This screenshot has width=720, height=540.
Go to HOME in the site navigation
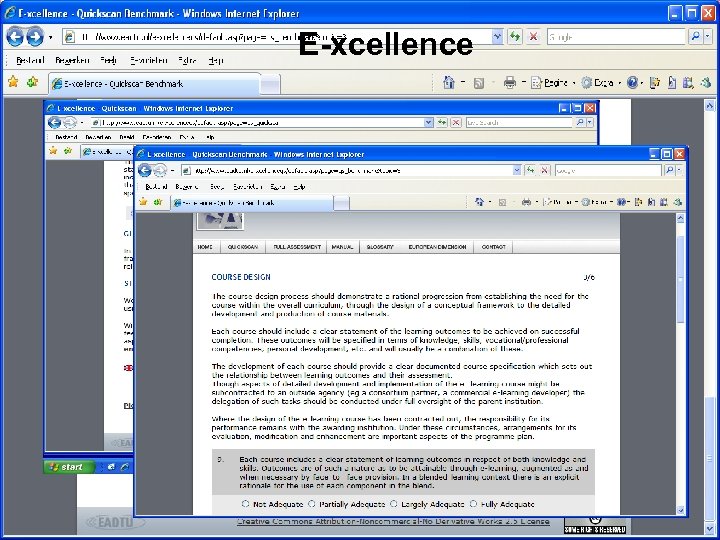point(205,247)
